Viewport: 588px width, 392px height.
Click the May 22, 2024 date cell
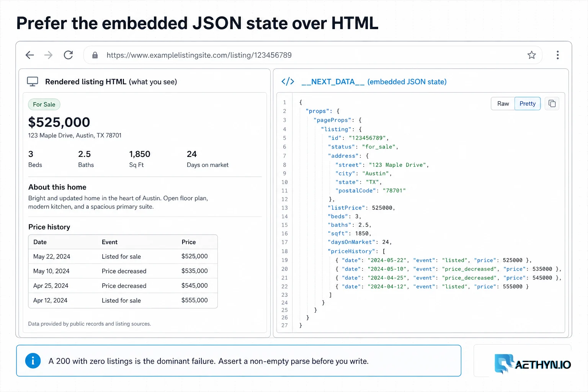click(x=52, y=256)
